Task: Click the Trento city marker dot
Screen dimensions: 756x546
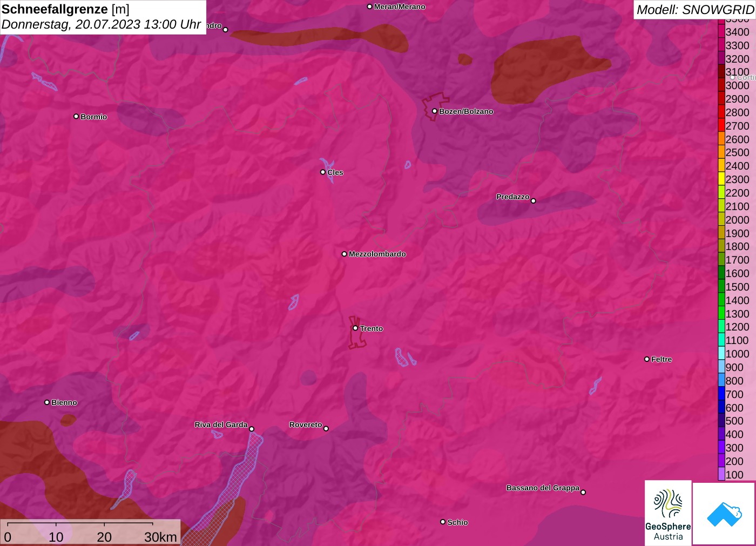Action: (x=355, y=328)
